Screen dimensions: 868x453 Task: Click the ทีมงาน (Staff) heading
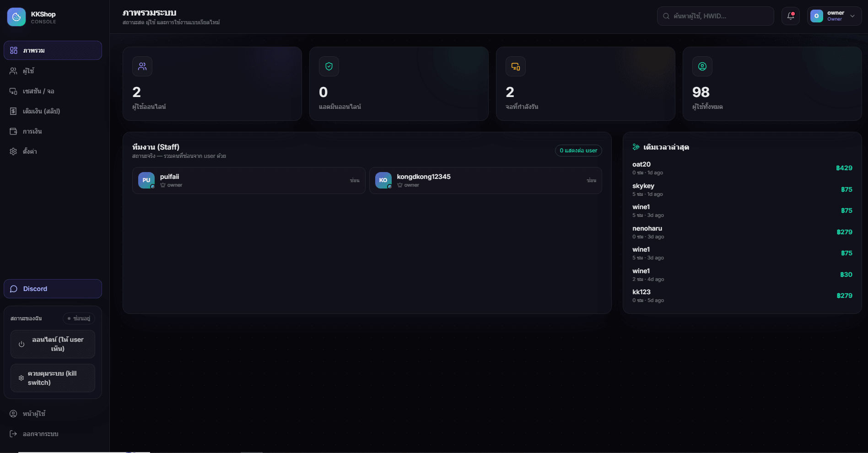[x=156, y=147]
